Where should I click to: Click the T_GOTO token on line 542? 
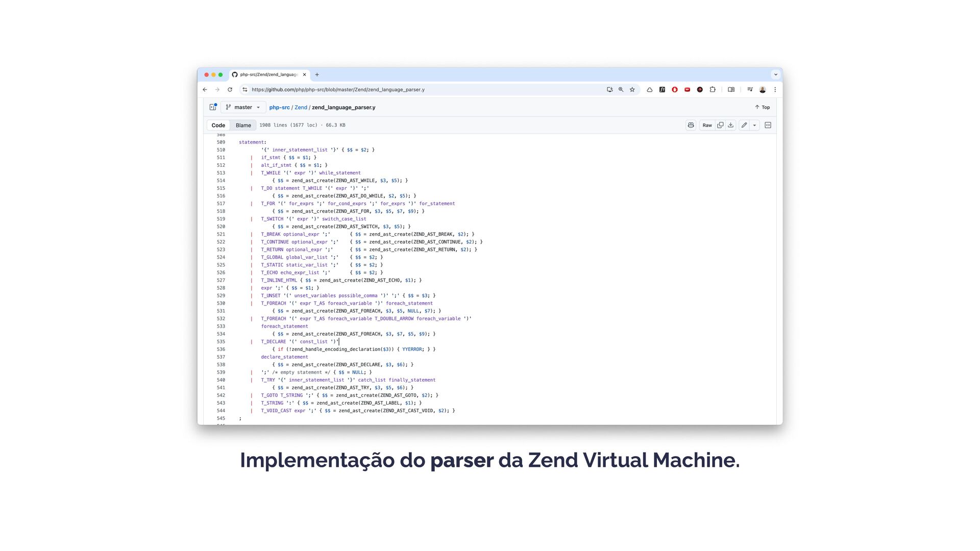point(269,395)
